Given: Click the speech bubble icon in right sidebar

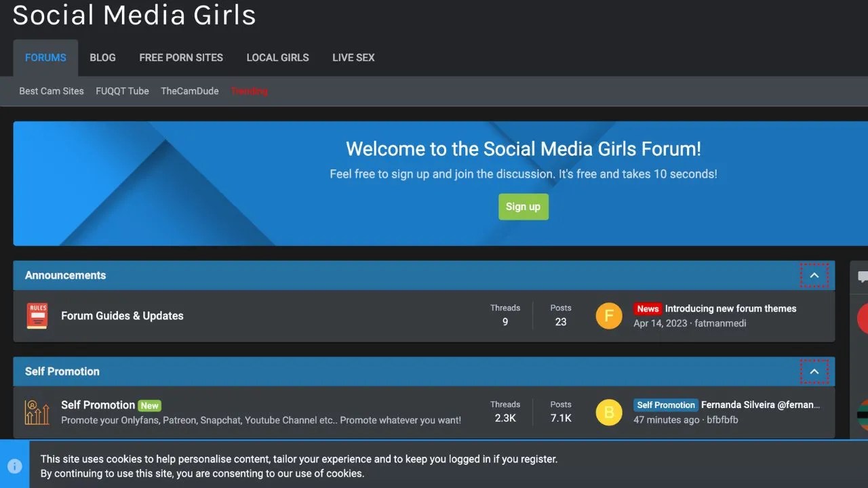Looking at the screenshot, I should [x=862, y=277].
